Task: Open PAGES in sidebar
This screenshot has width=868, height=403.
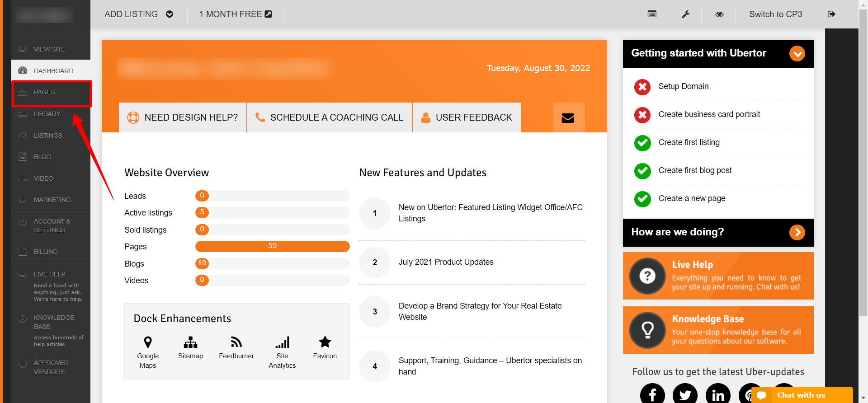Action: 52,93
